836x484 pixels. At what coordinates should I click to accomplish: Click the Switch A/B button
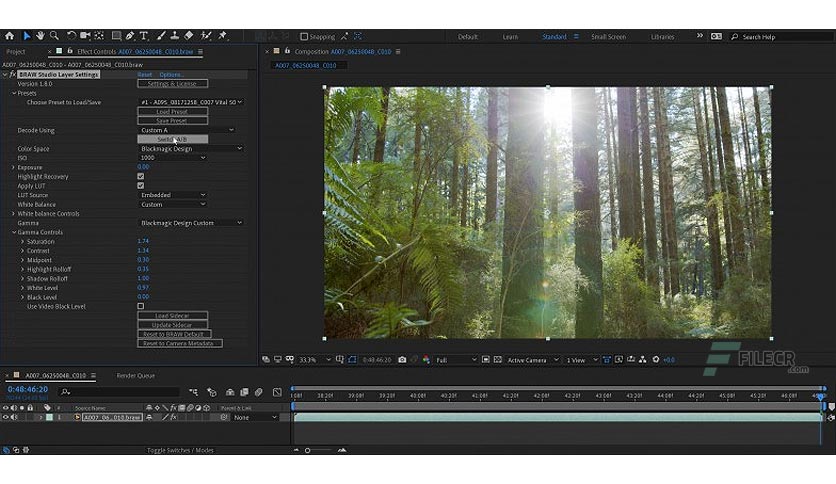point(172,139)
